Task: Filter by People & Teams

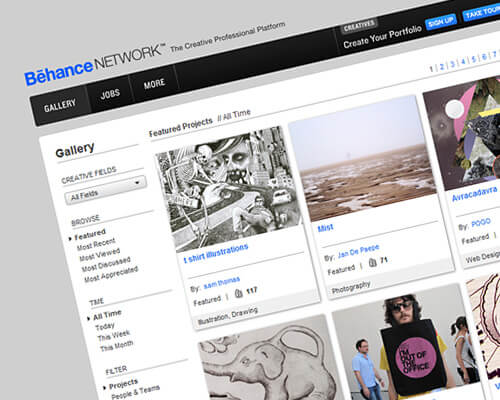Action: pos(135,392)
